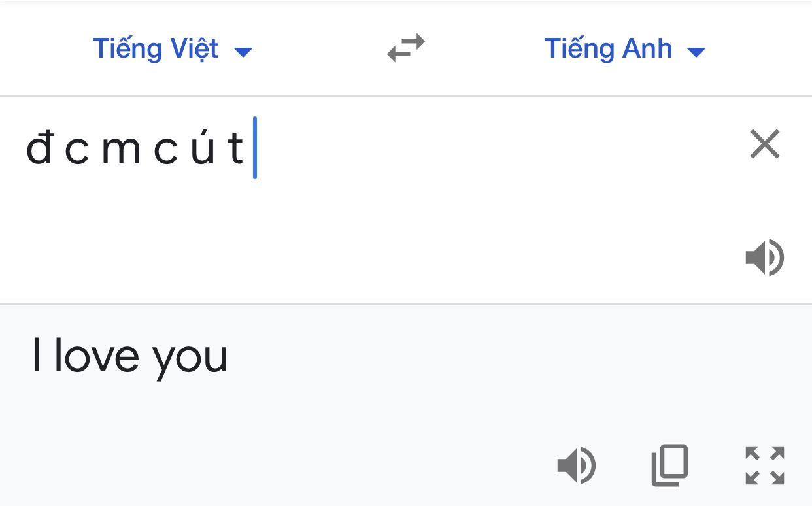Clear the source text with the X icon
Image resolution: width=812 pixels, height=506 pixels.
point(765,144)
